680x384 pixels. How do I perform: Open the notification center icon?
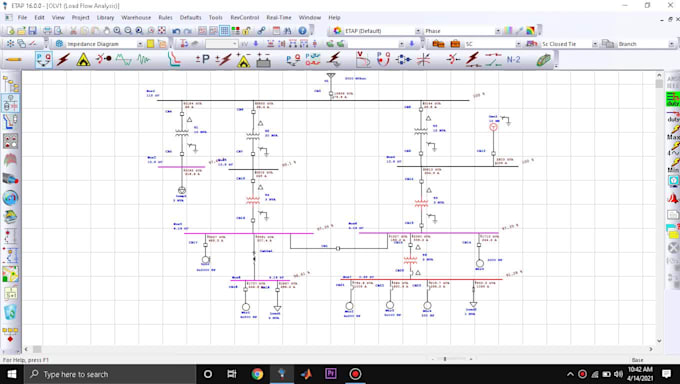tap(667, 374)
